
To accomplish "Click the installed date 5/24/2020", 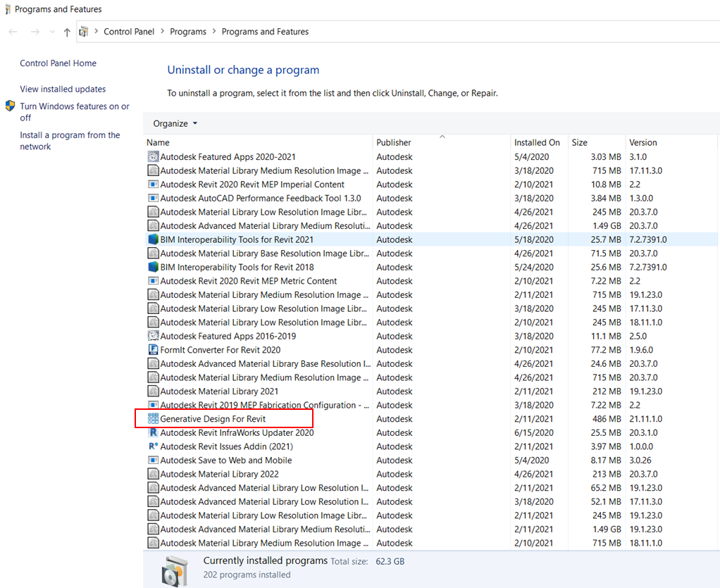I will (534, 267).
